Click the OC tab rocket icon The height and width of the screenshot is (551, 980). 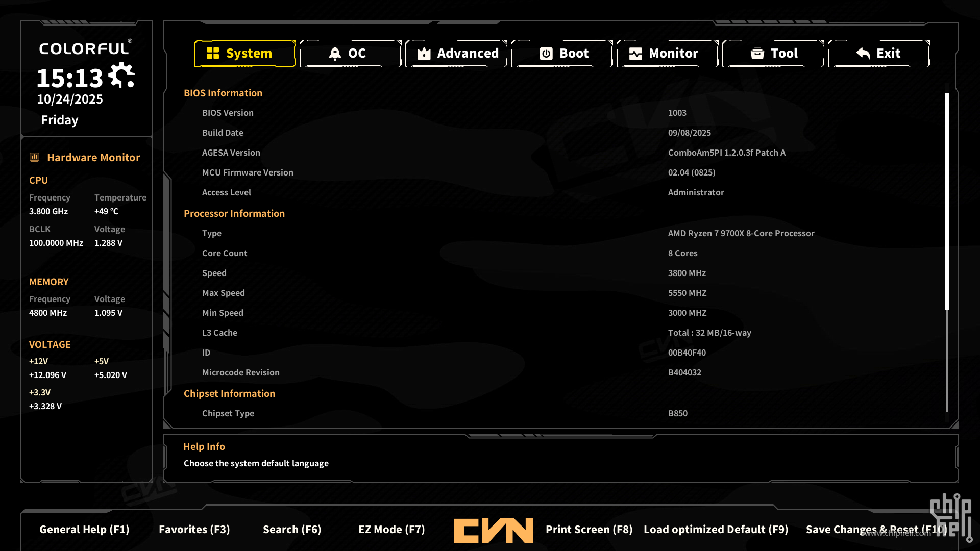coord(335,54)
